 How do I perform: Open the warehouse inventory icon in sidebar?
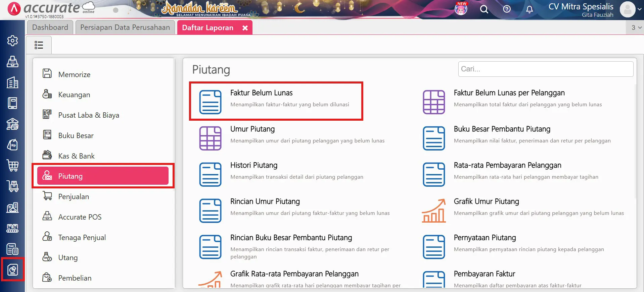(12, 208)
